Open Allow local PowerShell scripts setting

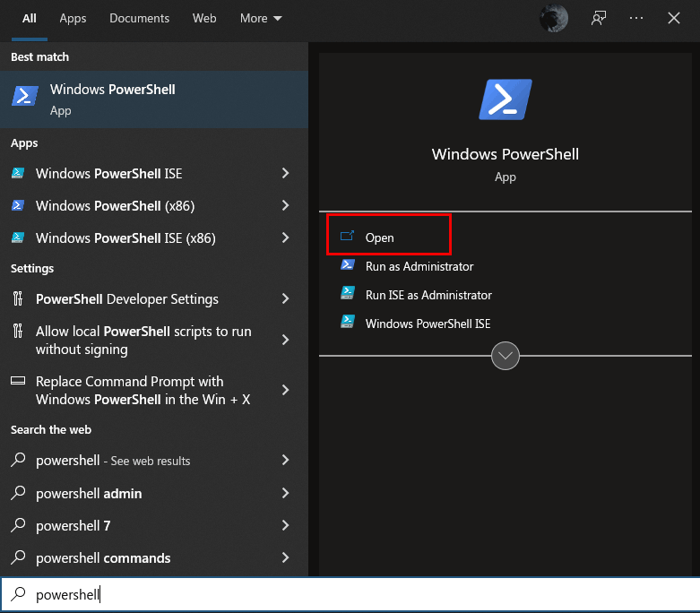154,340
